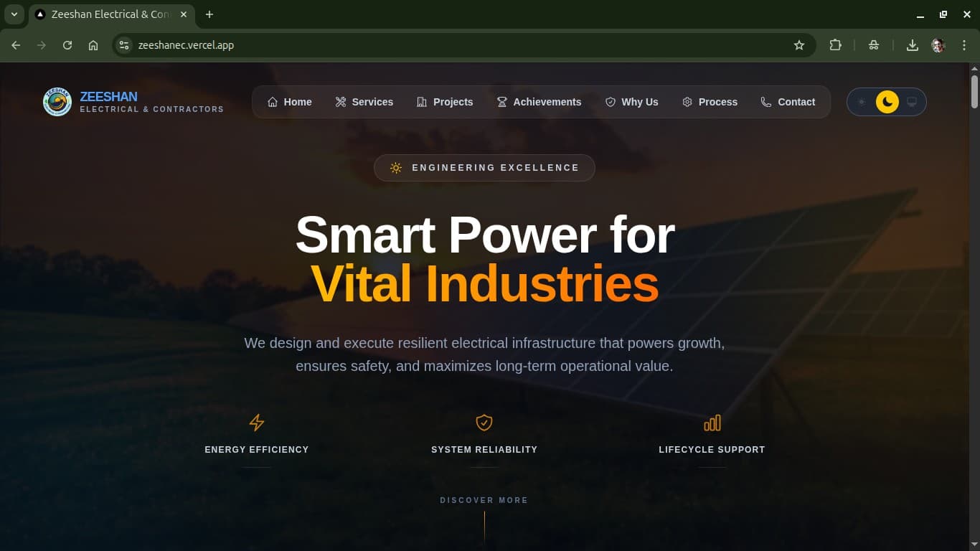Click the home button in browser toolbar
Viewport: 980px width, 551px height.
pos(93,45)
